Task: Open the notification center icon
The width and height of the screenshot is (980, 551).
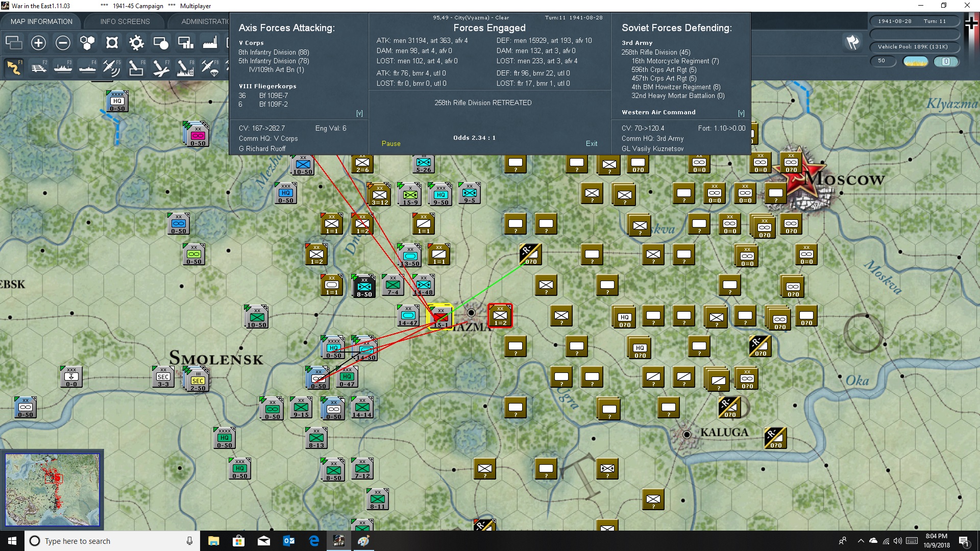Action: [964, 541]
